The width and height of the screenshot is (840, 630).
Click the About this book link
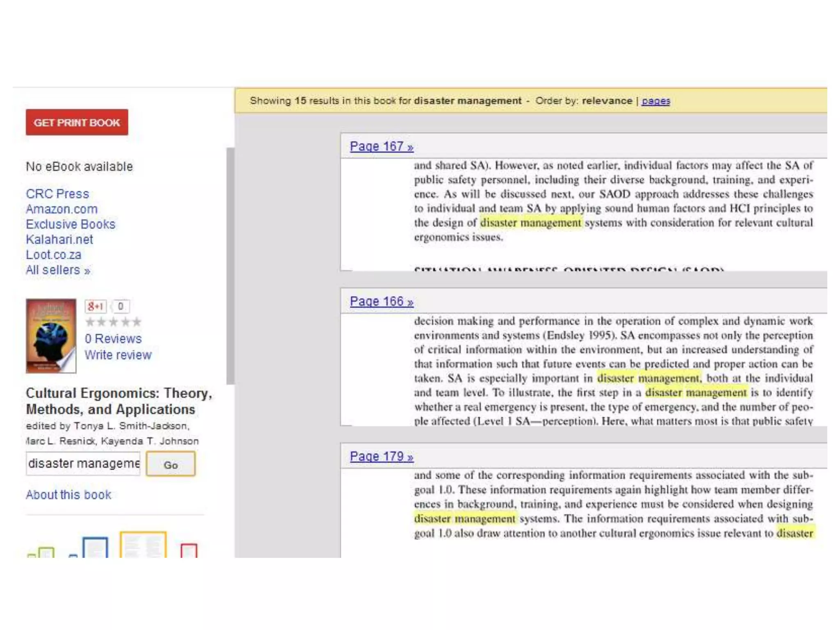(x=68, y=495)
